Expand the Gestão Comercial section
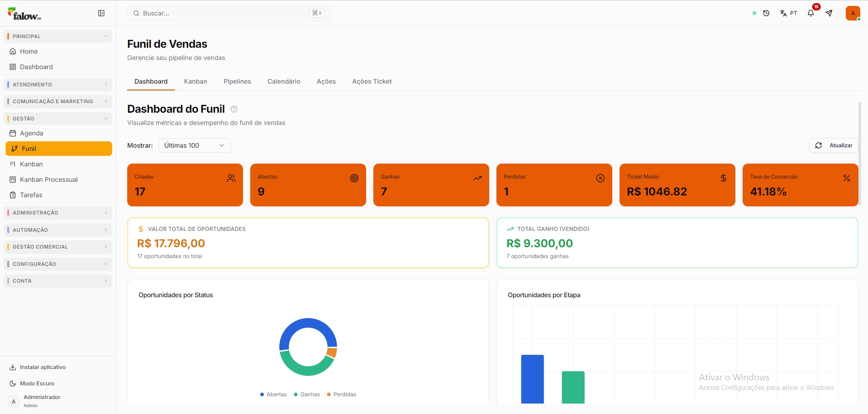Viewport: 868px width, 414px height. coord(58,247)
